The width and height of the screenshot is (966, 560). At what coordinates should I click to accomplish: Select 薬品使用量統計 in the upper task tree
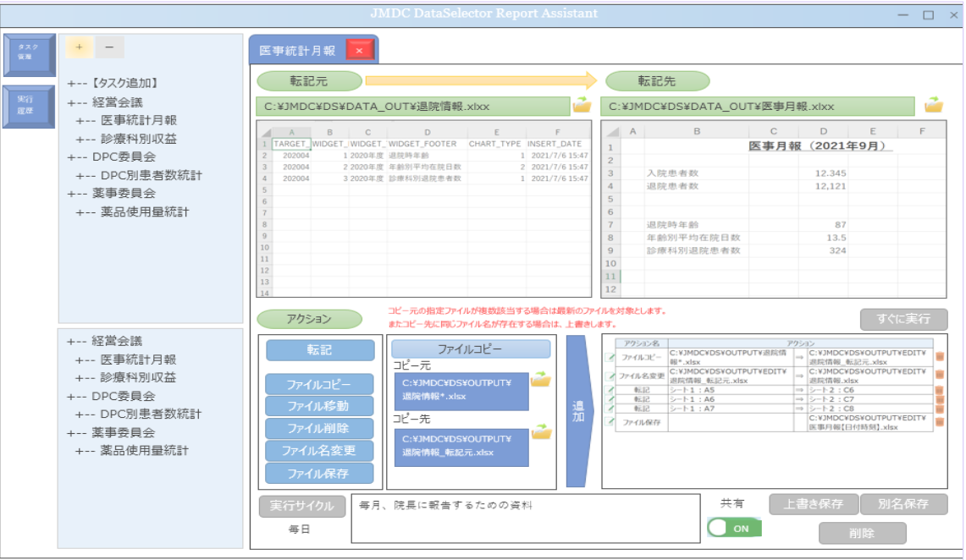tap(132, 211)
